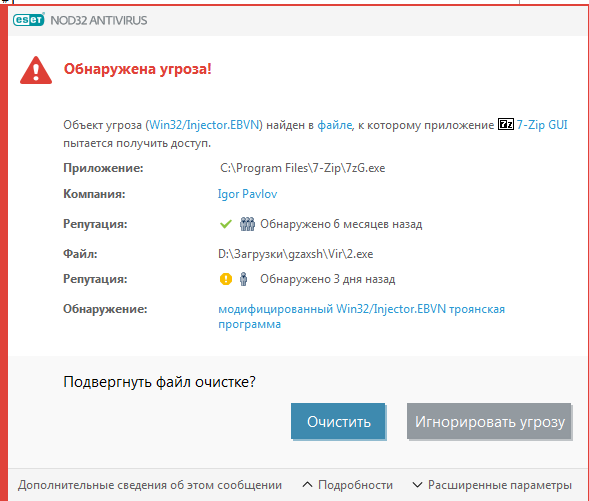
Task: Click the green checkmark reputation icon
Action: point(226,224)
